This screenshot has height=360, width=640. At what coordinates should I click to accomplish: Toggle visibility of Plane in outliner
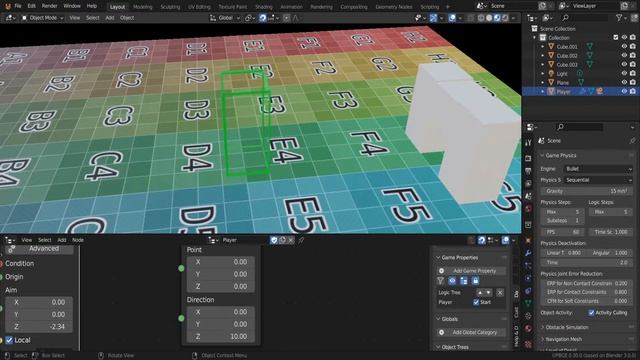[624, 82]
